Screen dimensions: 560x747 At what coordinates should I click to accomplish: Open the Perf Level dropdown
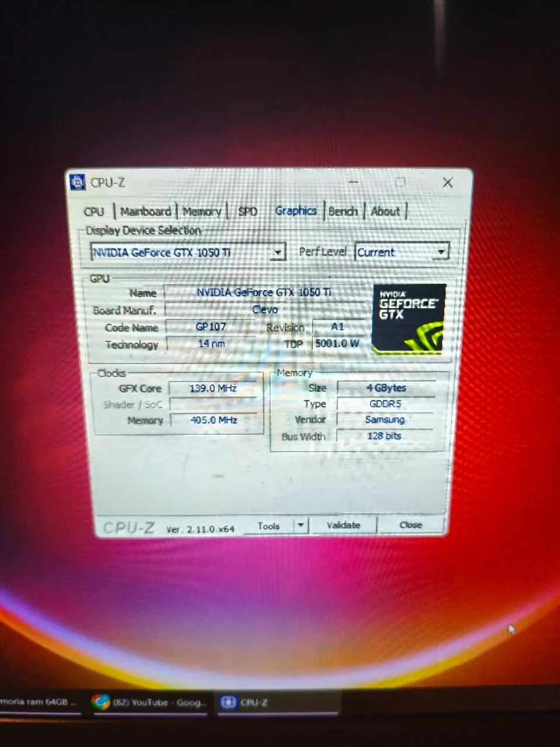442,252
